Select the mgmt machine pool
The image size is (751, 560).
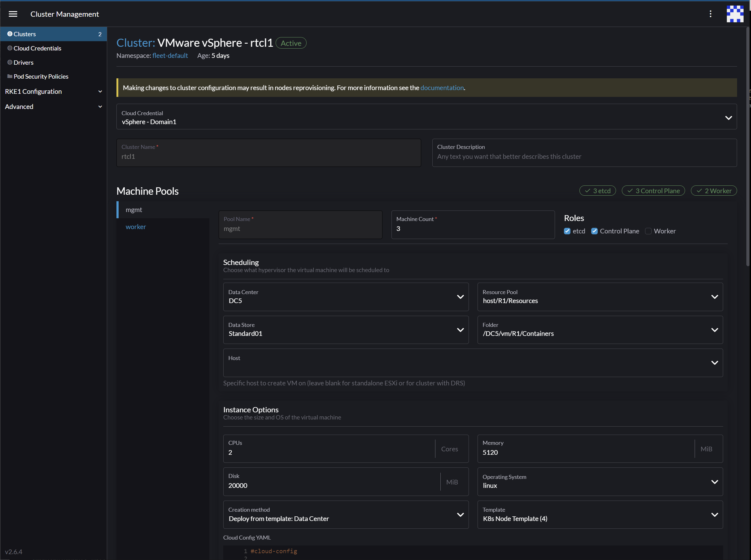pyautogui.click(x=134, y=210)
